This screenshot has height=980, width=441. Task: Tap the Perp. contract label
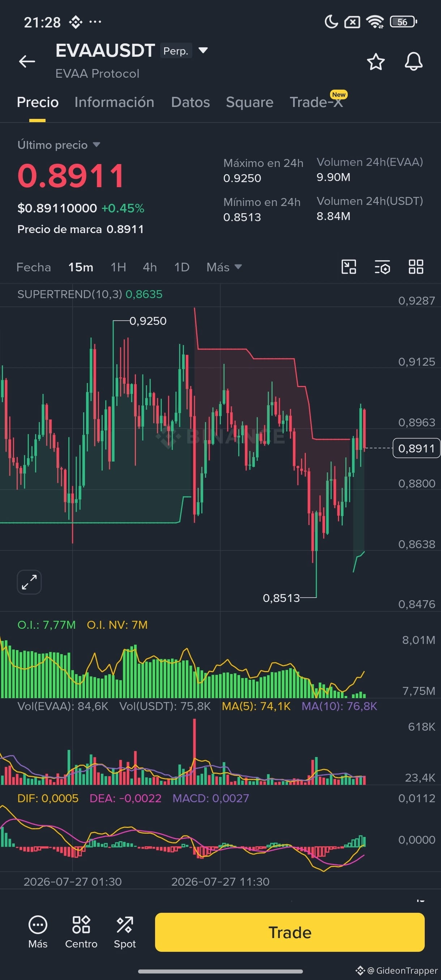[x=176, y=51]
